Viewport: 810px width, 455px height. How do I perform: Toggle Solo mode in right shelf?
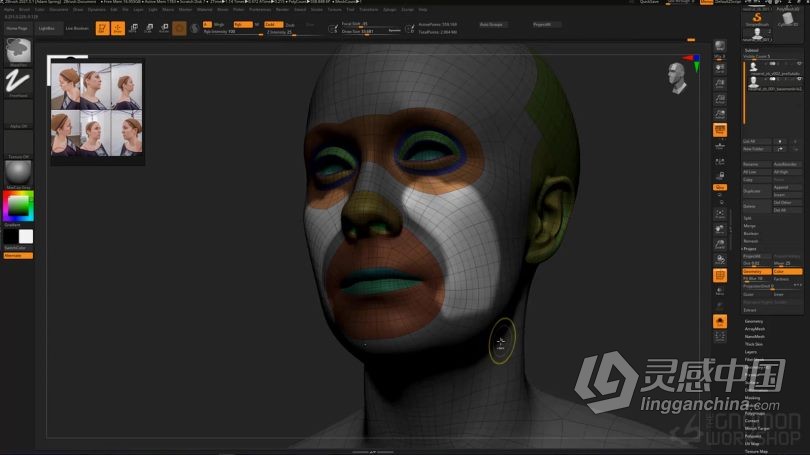tap(720, 322)
